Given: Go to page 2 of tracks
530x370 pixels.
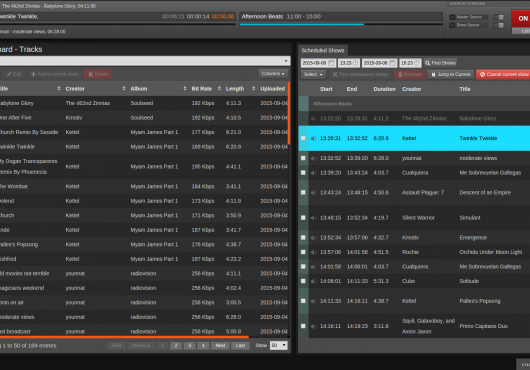Looking at the screenshot, I should tap(176, 345).
